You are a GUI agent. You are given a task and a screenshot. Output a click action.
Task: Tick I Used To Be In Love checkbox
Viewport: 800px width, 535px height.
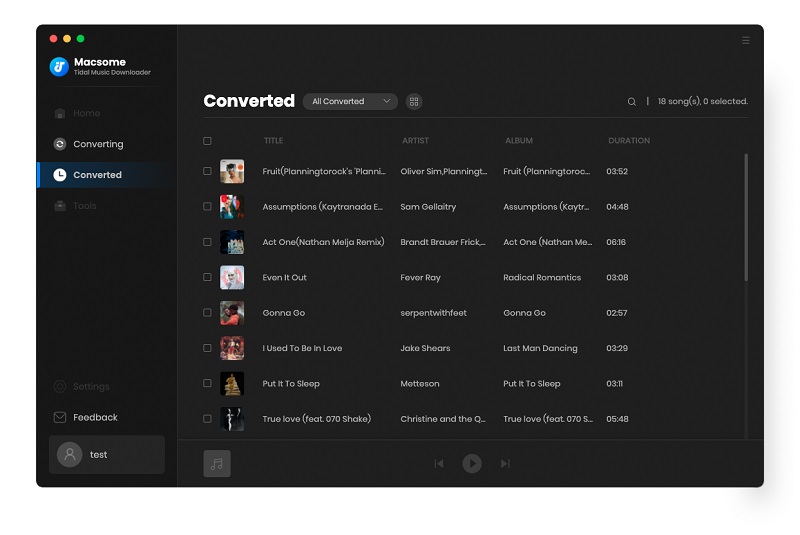(207, 348)
